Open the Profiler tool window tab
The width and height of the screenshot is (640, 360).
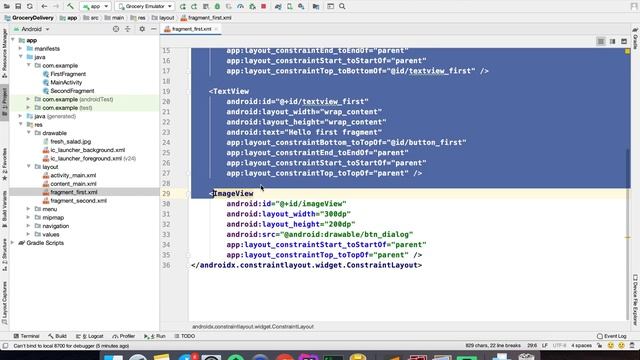coord(124,336)
